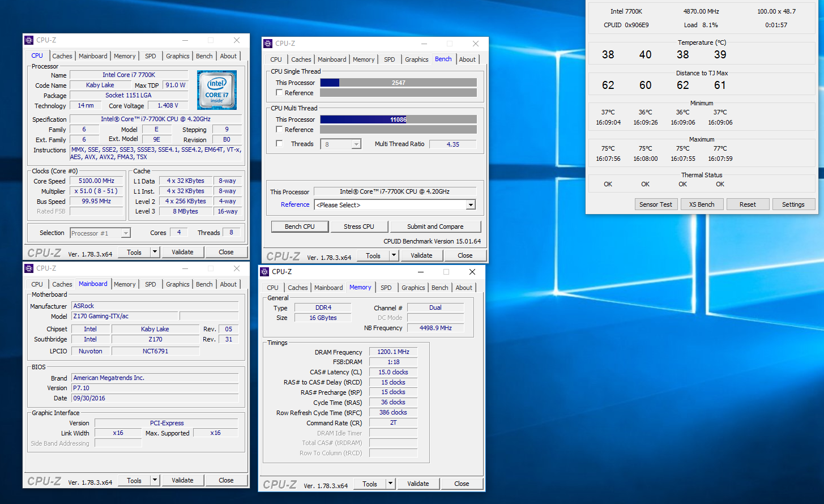Tick Reference checkbox under CPU Single Thread
Screen dimensions: 824x504
tap(279, 93)
